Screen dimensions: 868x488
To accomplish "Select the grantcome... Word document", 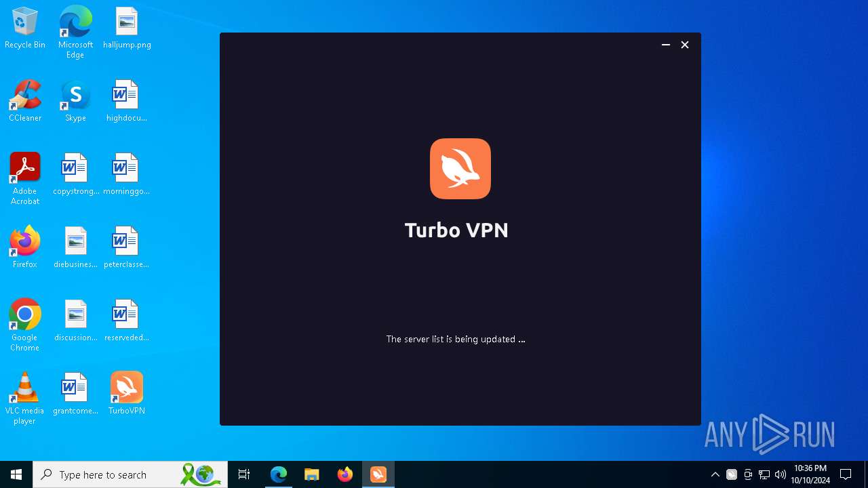I will click(x=75, y=394).
